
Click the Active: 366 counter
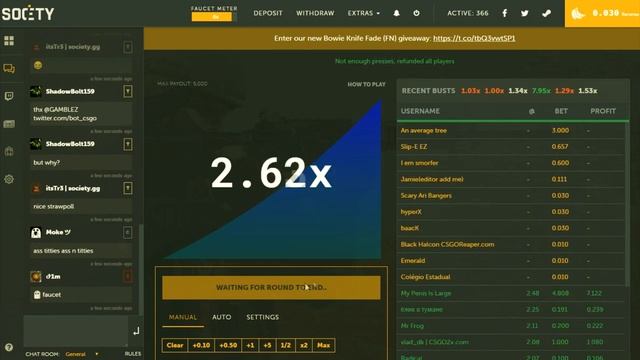pos(467,13)
